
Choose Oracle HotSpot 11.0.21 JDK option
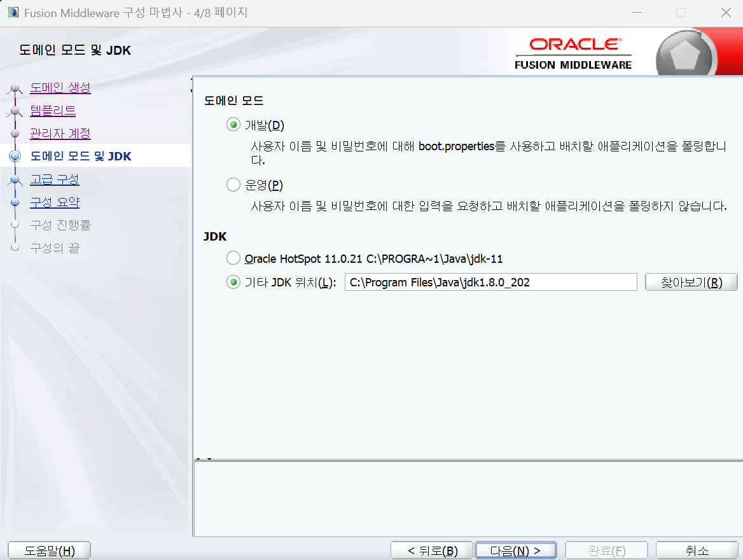233,258
